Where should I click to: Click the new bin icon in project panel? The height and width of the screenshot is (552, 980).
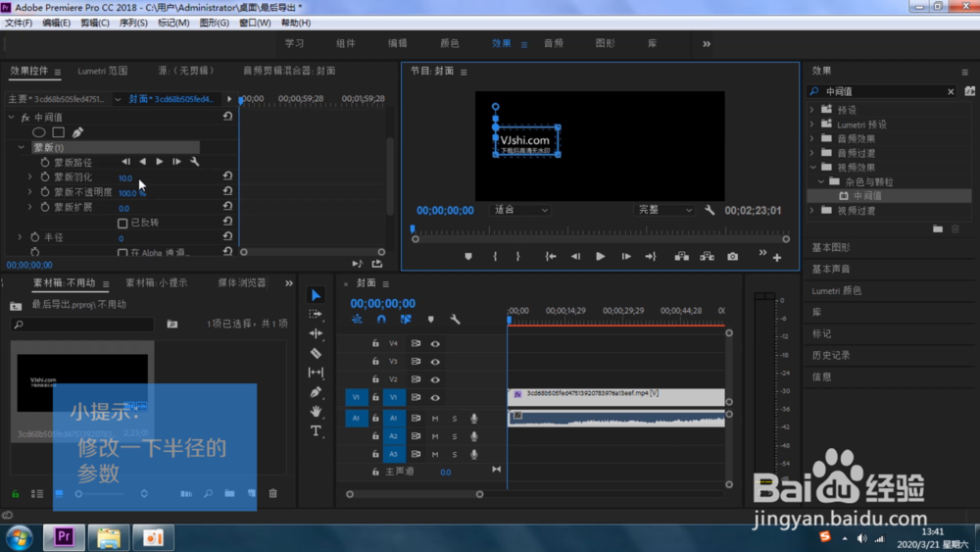pos(229,493)
